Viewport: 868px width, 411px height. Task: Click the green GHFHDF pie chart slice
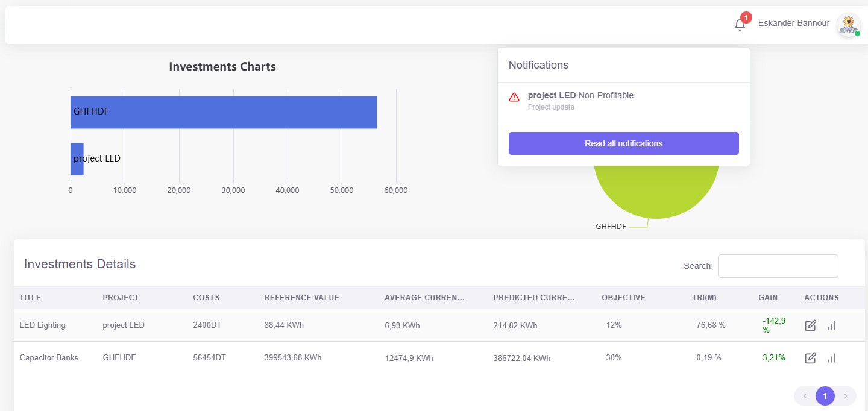pos(656,190)
